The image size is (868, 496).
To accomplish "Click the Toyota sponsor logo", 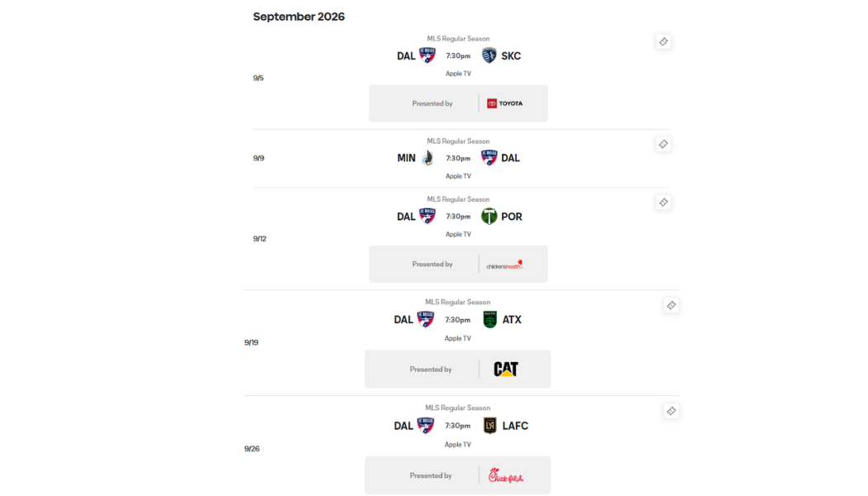I will pyautogui.click(x=505, y=103).
